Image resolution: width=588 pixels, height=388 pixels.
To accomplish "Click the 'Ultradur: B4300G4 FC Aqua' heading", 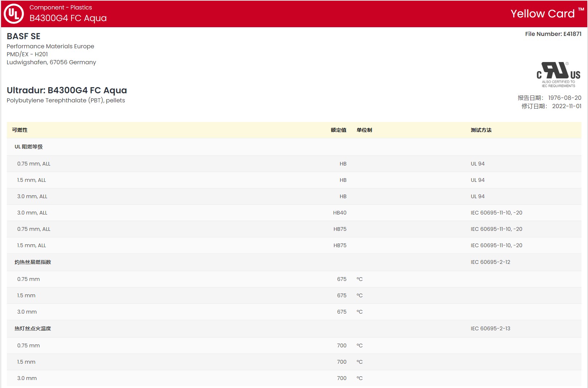I will pyautogui.click(x=67, y=90).
